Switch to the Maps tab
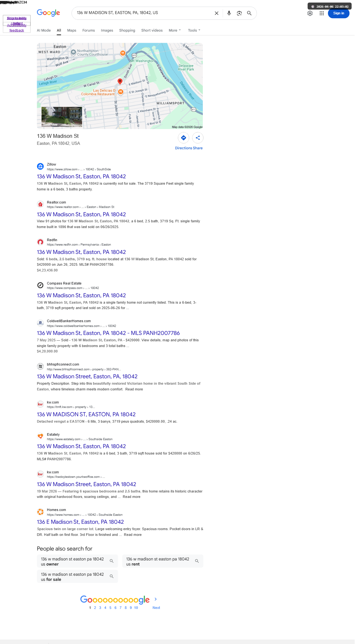This screenshot has height=644, width=359. pos(72,30)
